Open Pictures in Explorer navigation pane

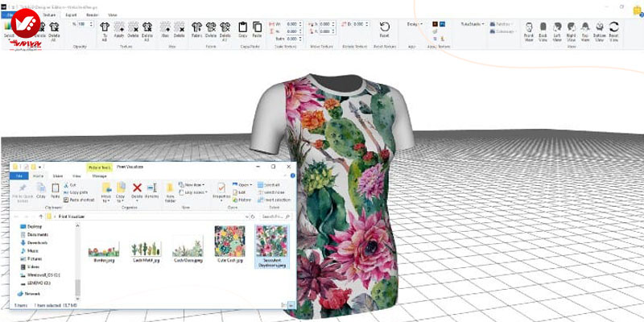(31, 258)
